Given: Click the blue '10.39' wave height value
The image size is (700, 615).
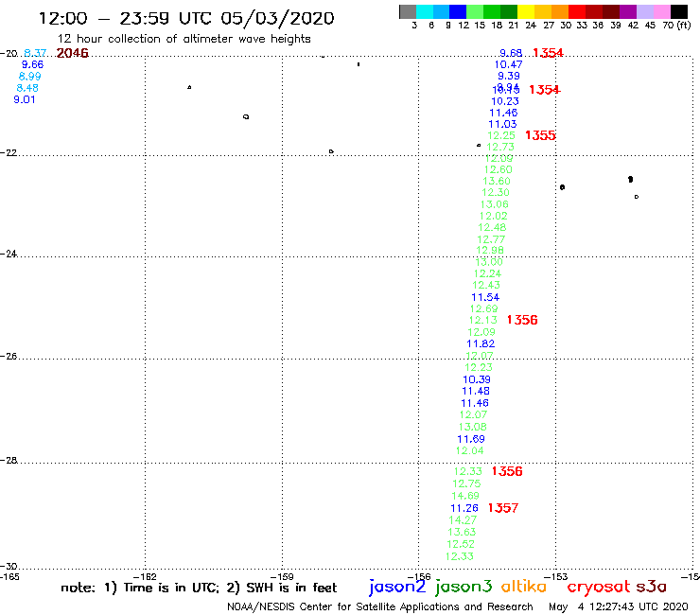Looking at the screenshot, I should click(x=477, y=379).
